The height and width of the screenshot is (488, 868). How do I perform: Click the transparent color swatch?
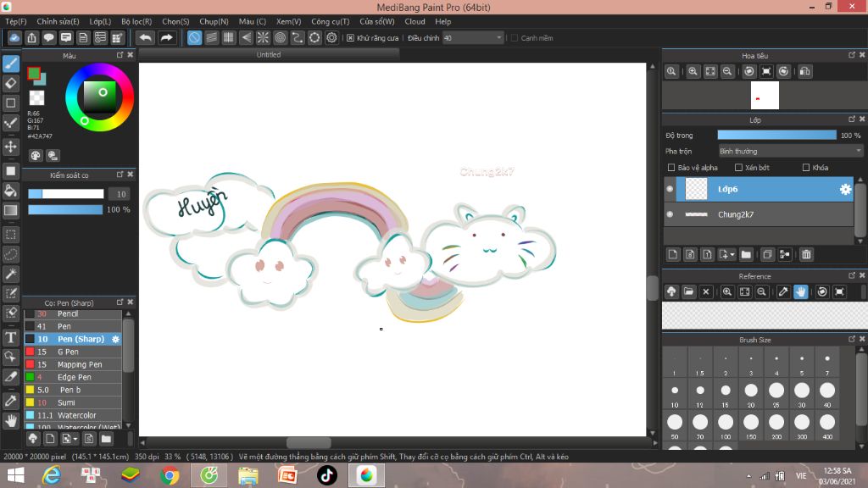(x=36, y=98)
